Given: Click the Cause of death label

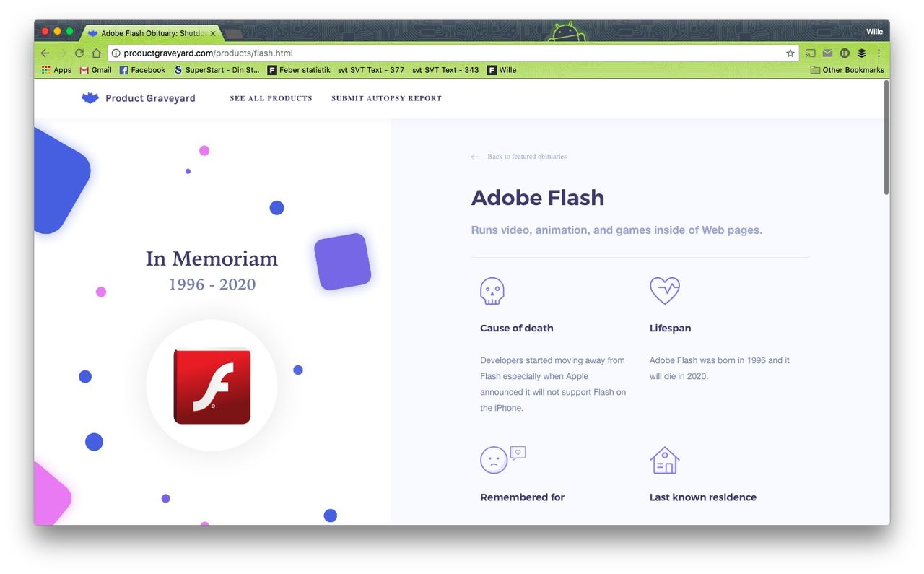Looking at the screenshot, I should click(x=517, y=329).
